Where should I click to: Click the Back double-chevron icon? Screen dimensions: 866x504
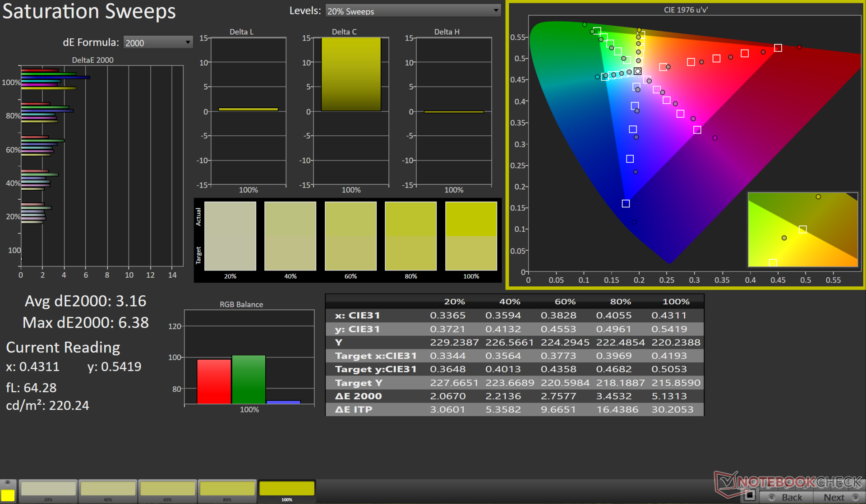[x=772, y=497]
